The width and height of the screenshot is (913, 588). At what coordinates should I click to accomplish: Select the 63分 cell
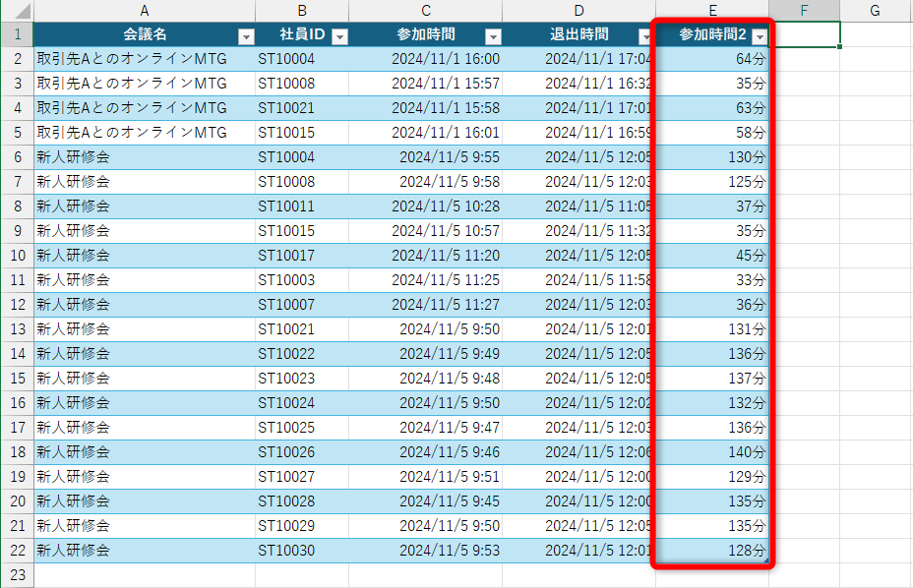point(712,108)
